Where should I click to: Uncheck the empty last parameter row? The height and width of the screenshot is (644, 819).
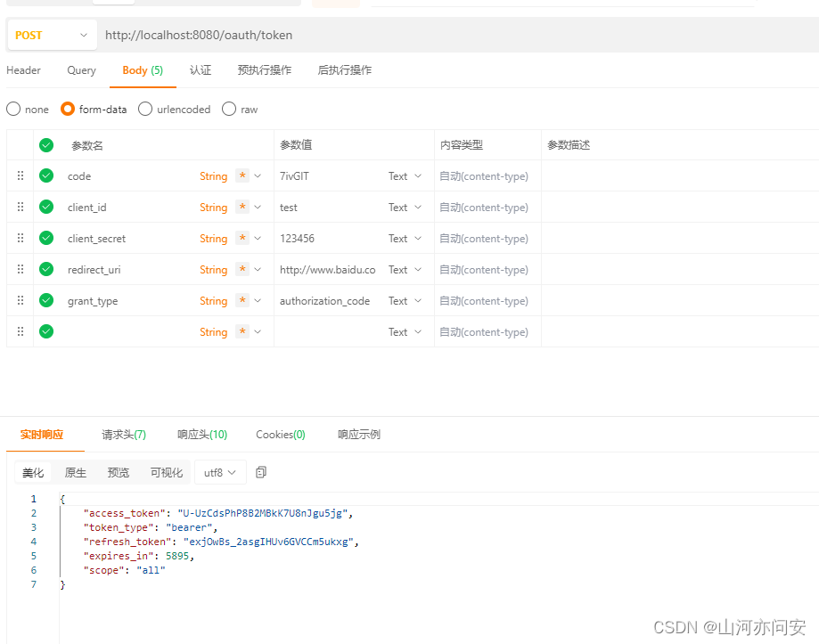click(x=46, y=331)
